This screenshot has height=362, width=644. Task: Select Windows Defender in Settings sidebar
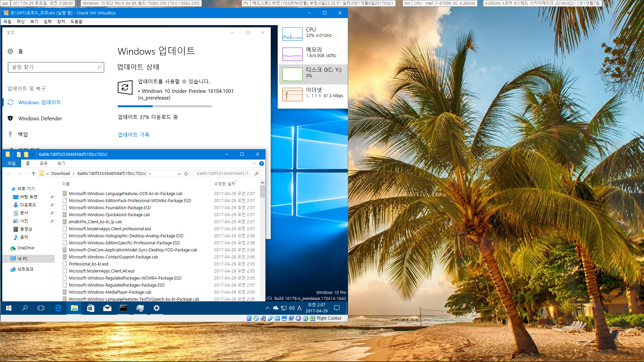(40, 118)
